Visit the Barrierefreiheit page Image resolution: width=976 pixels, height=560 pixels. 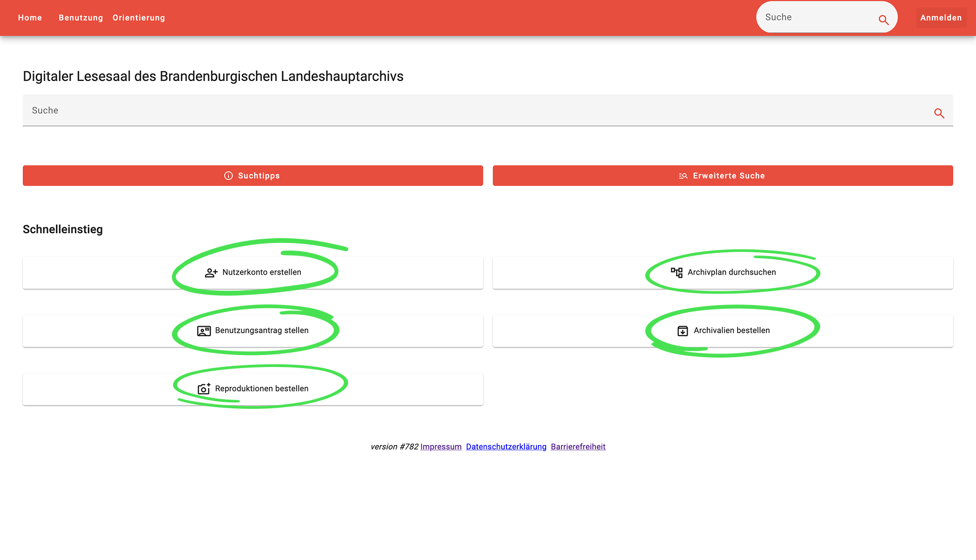pyautogui.click(x=578, y=446)
